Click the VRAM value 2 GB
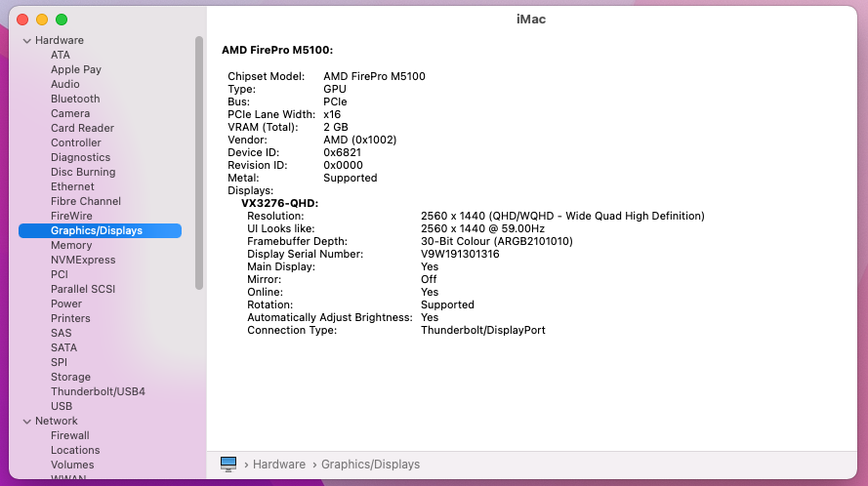The height and width of the screenshot is (486, 868). point(336,127)
